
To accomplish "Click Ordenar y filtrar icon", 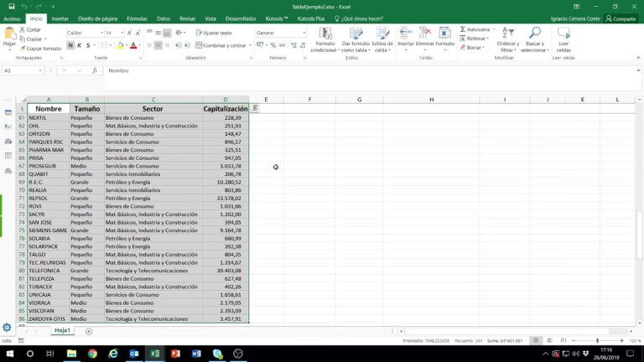I will click(x=506, y=35).
